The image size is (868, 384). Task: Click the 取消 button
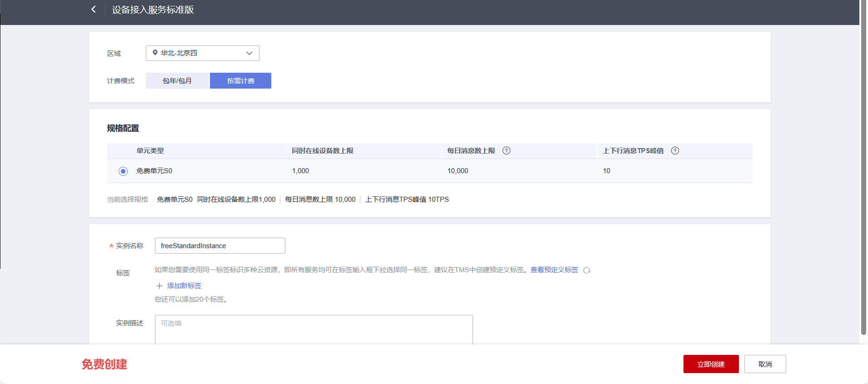pos(765,364)
